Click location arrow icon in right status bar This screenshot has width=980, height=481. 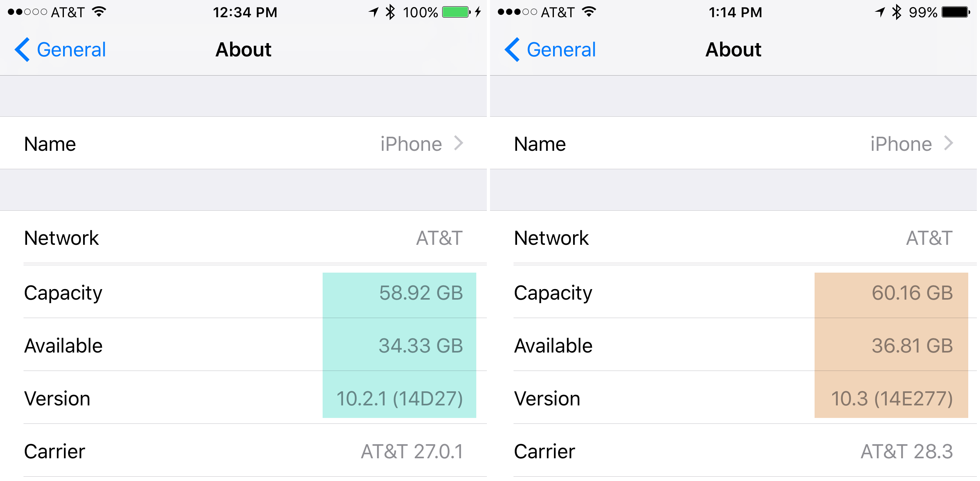pyautogui.click(x=880, y=12)
